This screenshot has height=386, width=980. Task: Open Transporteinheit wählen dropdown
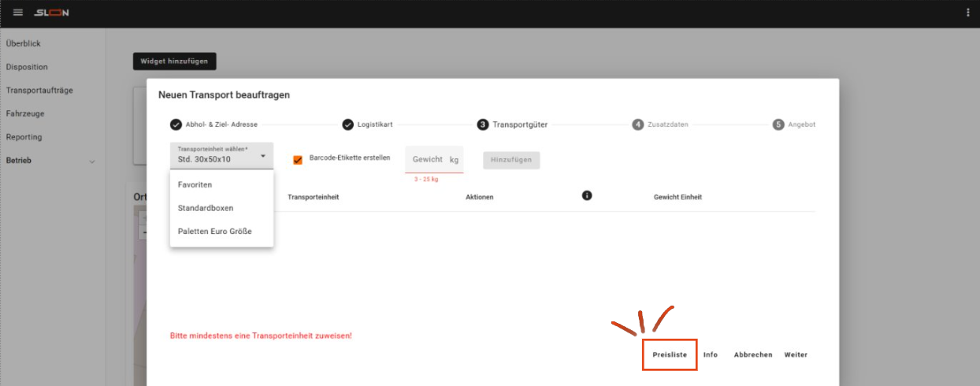[221, 155]
